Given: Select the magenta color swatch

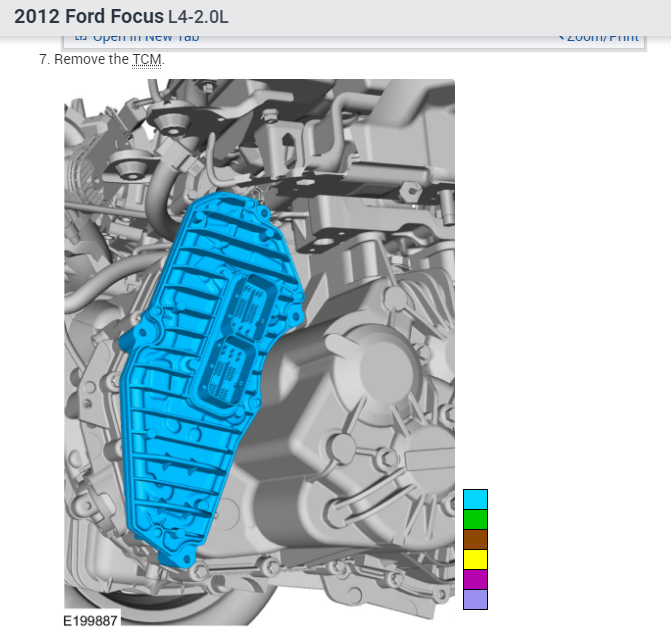Looking at the screenshot, I should point(475,579).
